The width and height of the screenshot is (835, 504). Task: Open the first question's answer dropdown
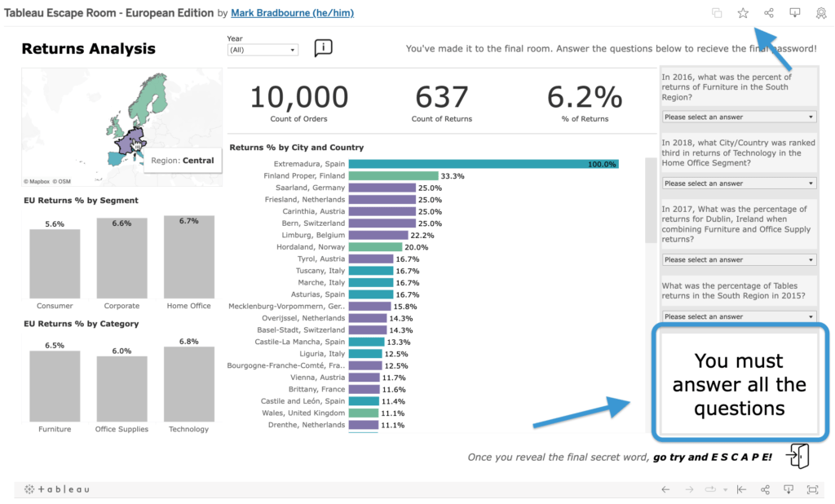[738, 117]
